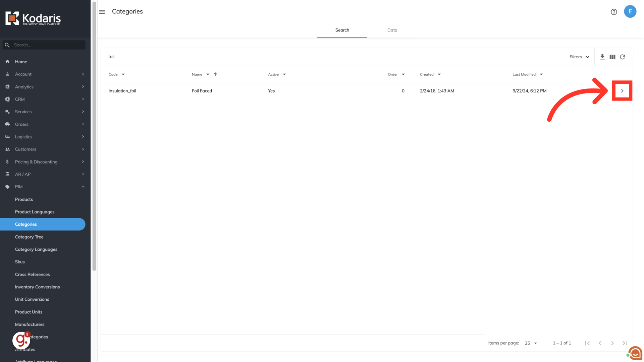Viewport: 644px width, 362px height.
Task: Toggle ascending sort arrow on Name column
Action: pos(215,74)
